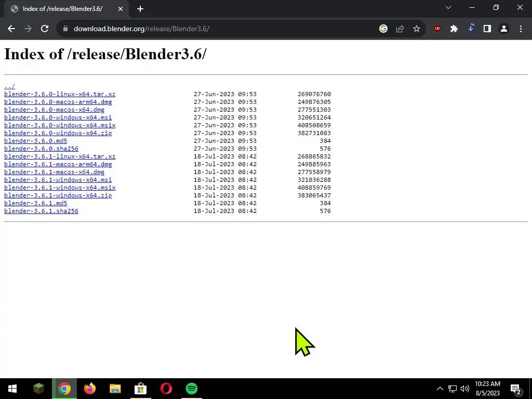Bookmark this page with the star
Screen dimensions: 532x399
pos(417,29)
